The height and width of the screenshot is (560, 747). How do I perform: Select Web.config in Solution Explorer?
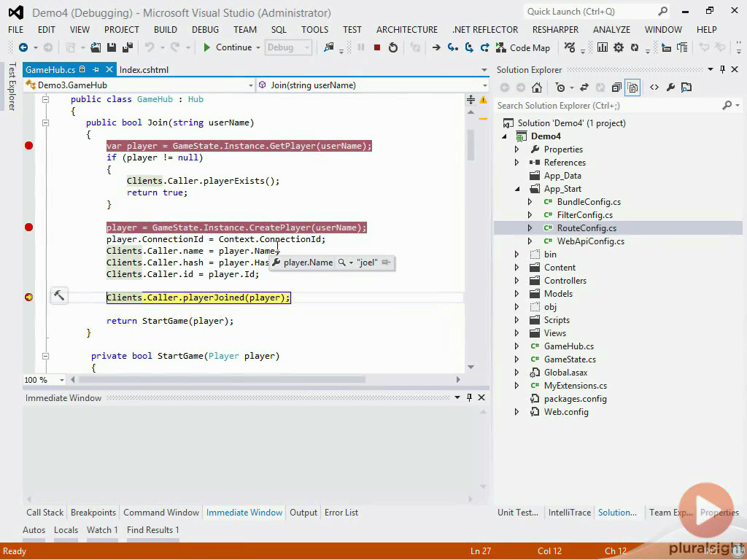pyautogui.click(x=566, y=412)
